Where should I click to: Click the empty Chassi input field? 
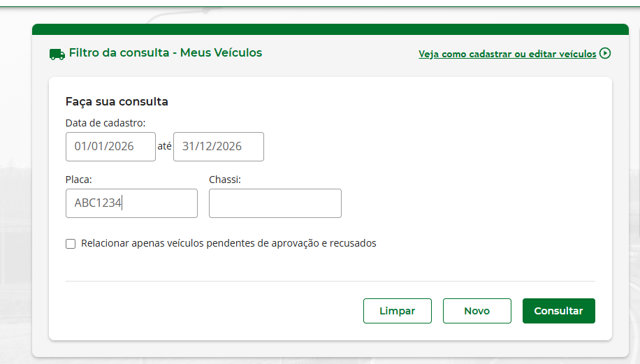coord(275,203)
